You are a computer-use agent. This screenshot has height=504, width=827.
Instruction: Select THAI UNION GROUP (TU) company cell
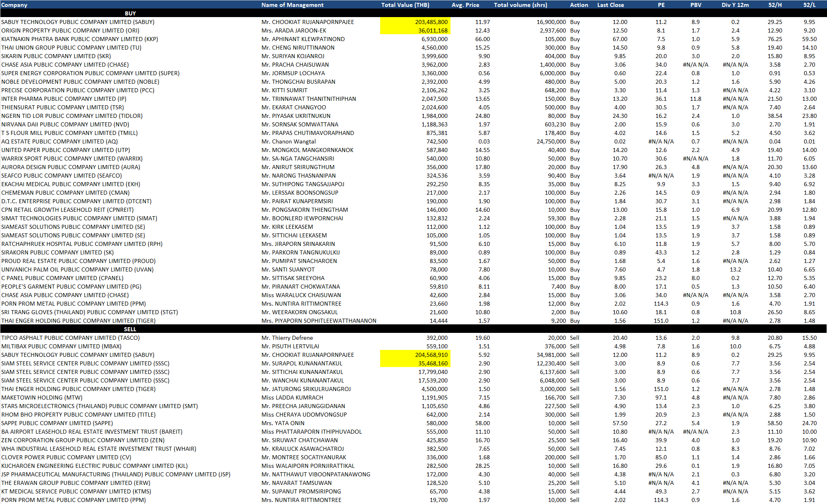[x=71, y=48]
